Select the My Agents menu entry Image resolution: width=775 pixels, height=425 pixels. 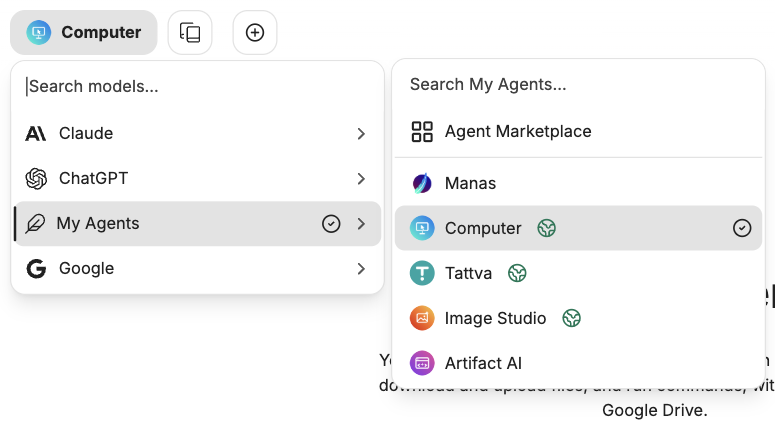[x=198, y=223]
